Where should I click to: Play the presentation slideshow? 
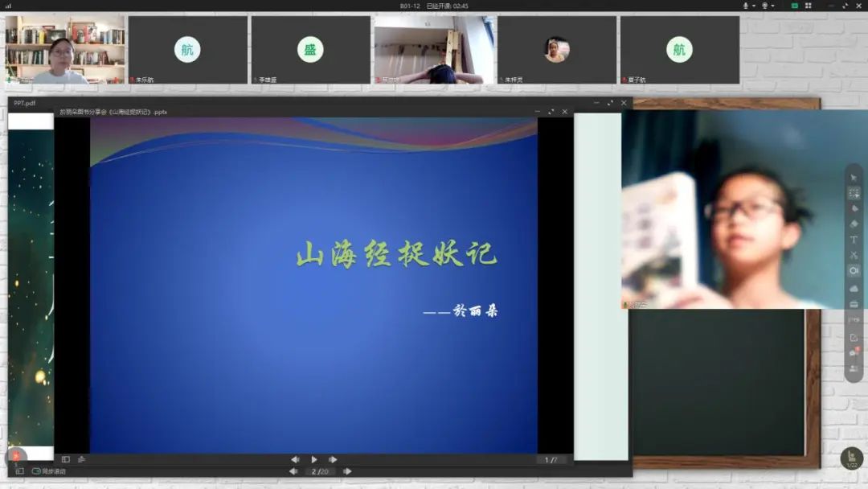click(313, 459)
